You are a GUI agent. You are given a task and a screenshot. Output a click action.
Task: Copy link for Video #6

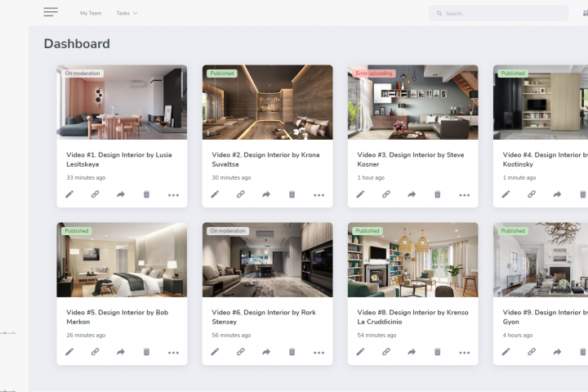[241, 352]
